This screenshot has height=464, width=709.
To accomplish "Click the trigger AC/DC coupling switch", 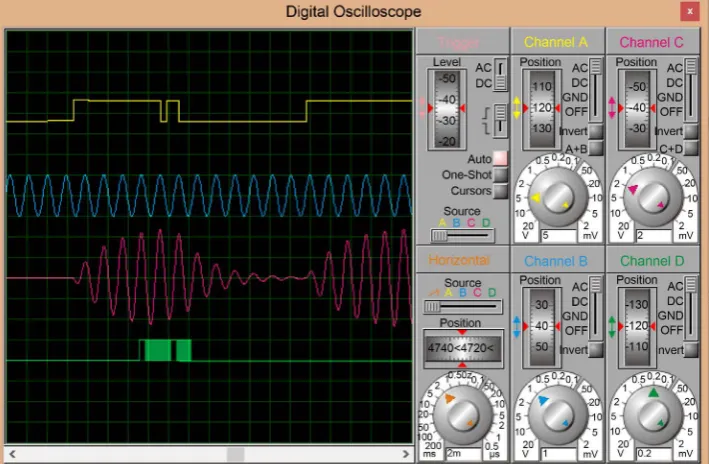I will tap(500, 75).
